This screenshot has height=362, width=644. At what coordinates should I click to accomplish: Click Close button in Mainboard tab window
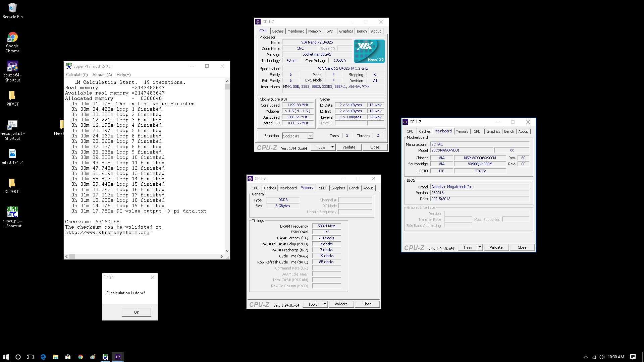point(522,247)
